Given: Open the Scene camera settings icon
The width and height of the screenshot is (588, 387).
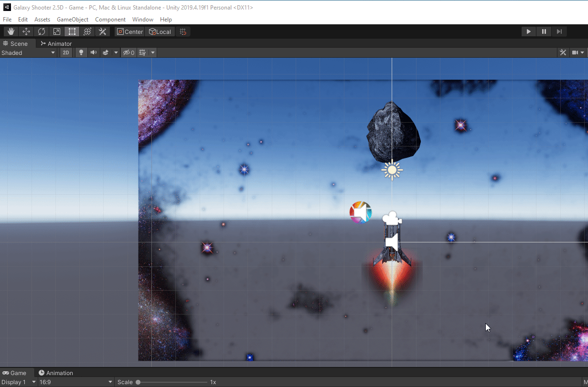Looking at the screenshot, I should pos(577,52).
